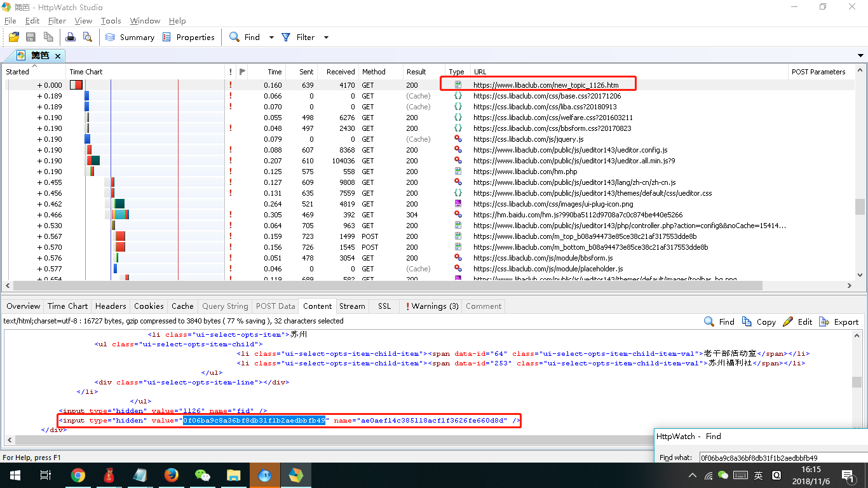
Task: Open the Properties panel from toolbar
Action: [189, 37]
